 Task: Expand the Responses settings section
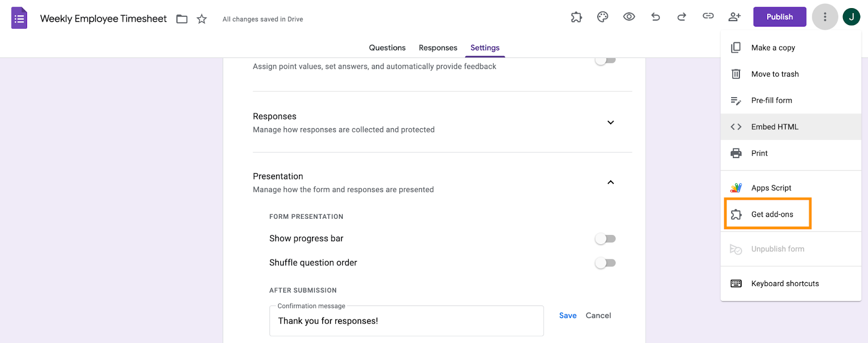[610, 123]
